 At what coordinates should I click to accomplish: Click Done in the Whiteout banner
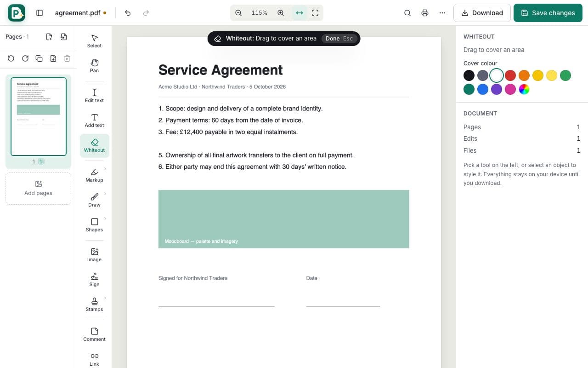point(339,39)
